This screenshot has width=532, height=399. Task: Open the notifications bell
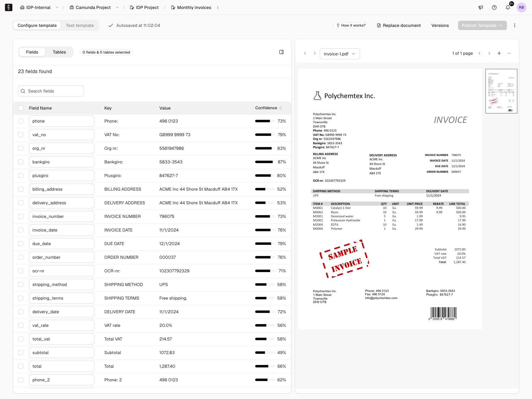[508, 7]
